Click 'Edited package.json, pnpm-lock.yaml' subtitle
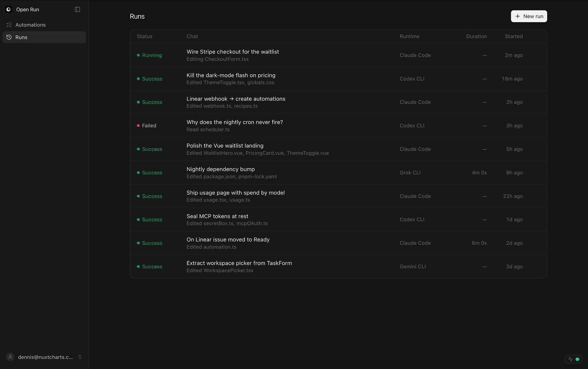This screenshot has height=369, width=588. [x=232, y=177]
